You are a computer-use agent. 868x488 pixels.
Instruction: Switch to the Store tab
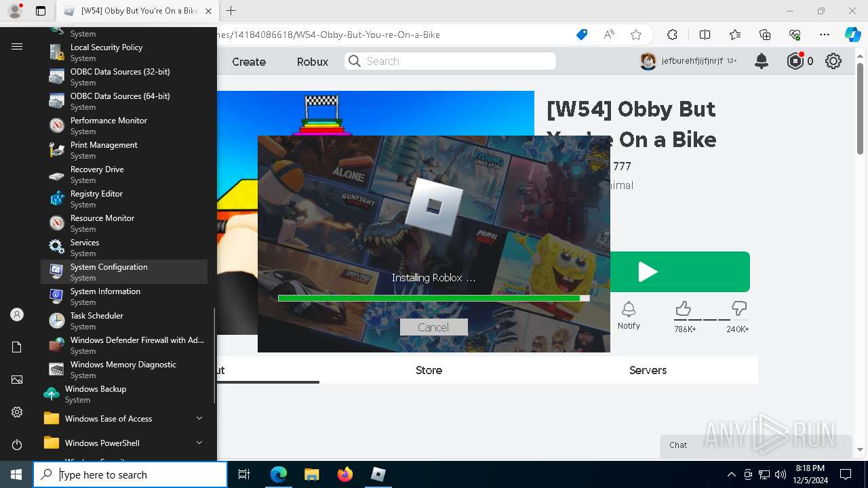pos(429,370)
